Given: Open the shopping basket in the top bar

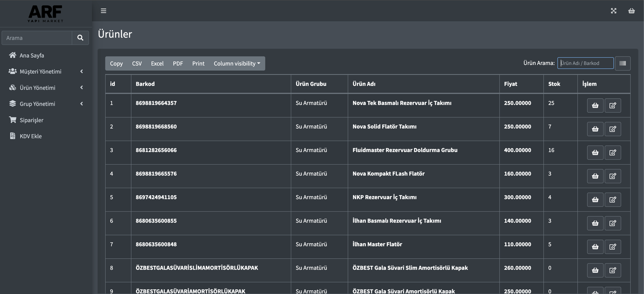Looking at the screenshot, I should point(632,11).
